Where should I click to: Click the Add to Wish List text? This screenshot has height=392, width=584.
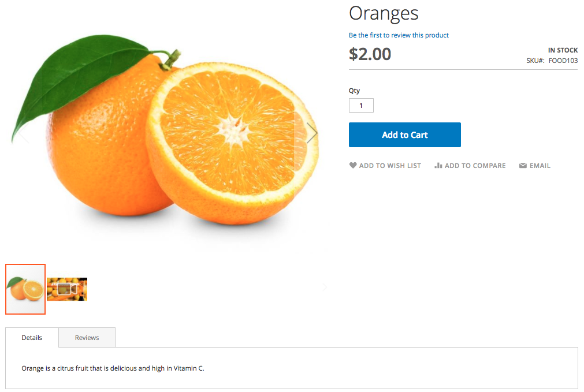tap(390, 166)
